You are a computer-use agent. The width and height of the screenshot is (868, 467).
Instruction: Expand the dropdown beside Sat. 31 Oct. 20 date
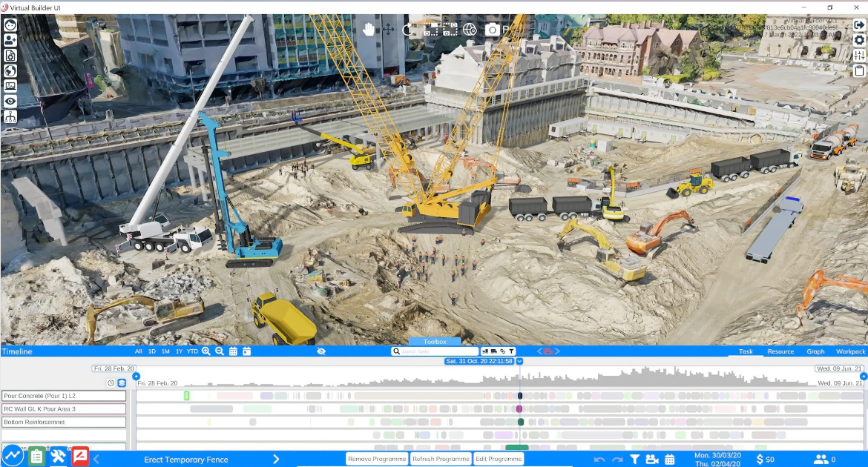519,361
